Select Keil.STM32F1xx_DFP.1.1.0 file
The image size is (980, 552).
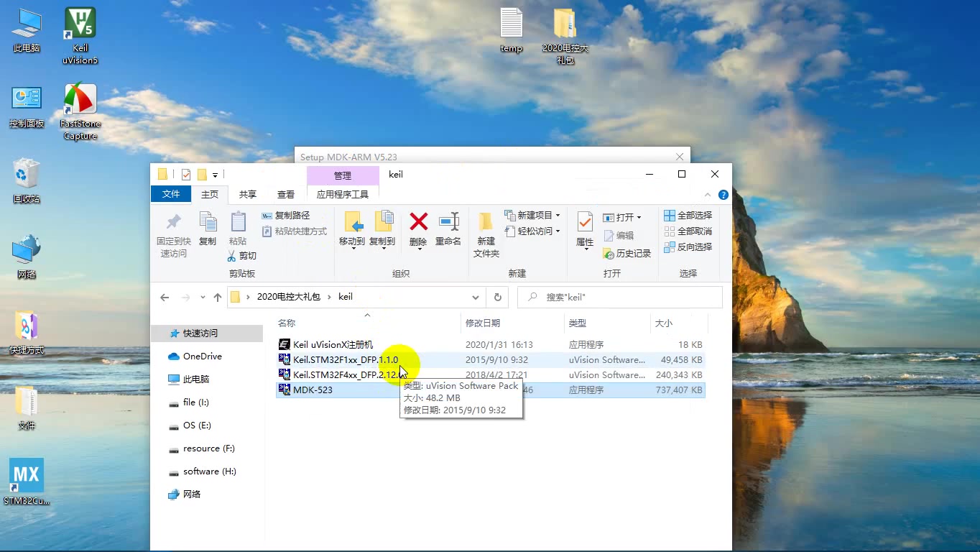(x=491, y=360)
